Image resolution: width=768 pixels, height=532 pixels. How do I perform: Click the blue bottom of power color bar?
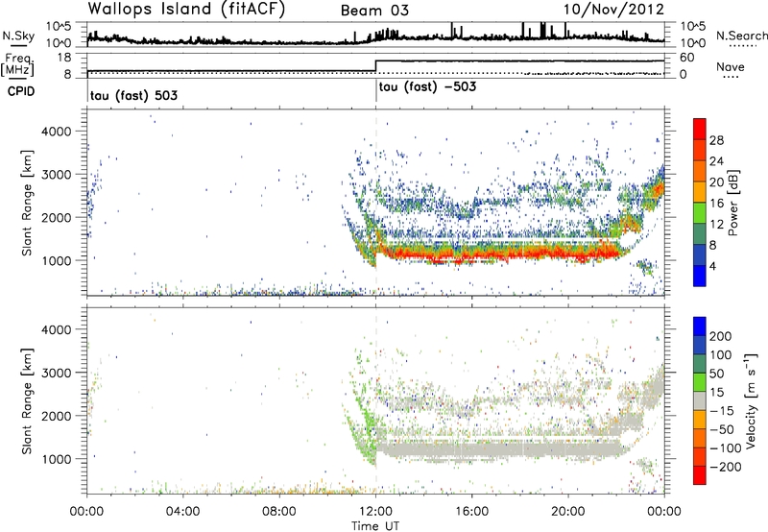point(700,278)
